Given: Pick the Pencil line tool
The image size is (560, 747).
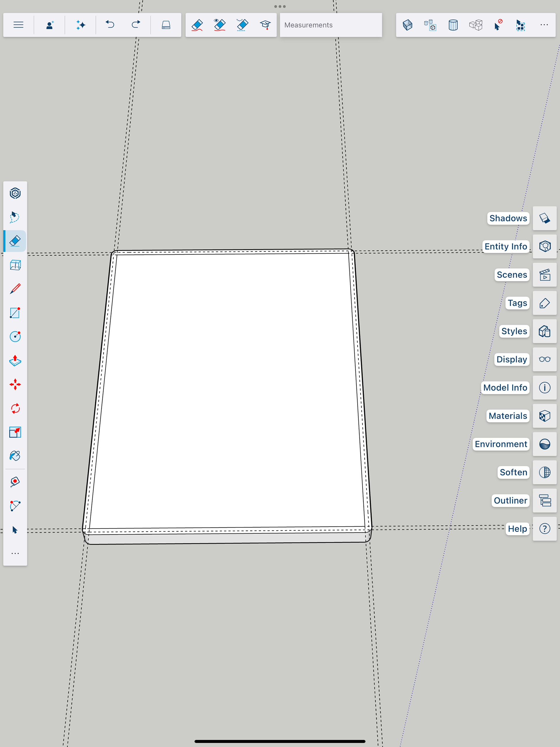Looking at the screenshot, I should [x=15, y=289].
